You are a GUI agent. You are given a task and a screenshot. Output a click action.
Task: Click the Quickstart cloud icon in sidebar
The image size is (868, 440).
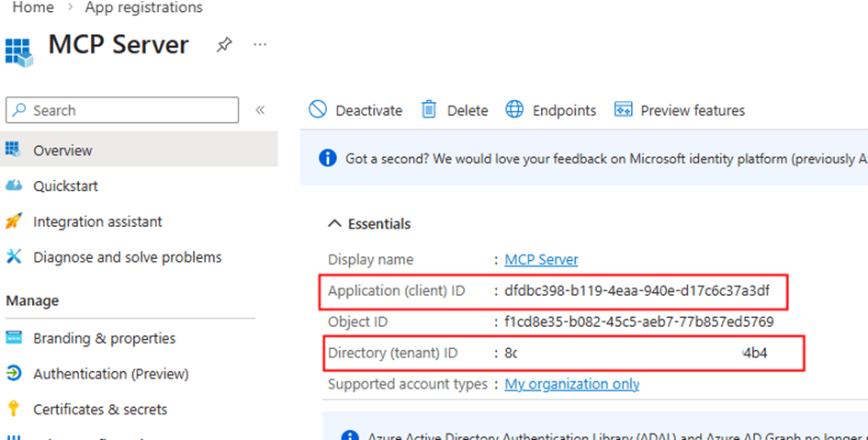click(14, 186)
